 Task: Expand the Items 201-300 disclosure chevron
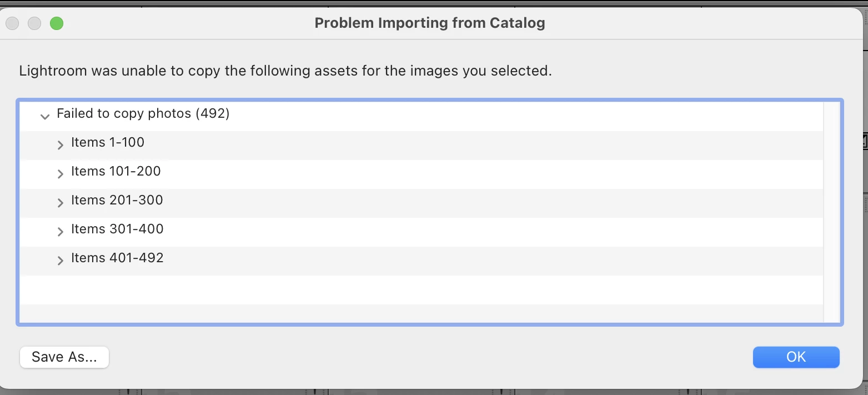coord(61,203)
